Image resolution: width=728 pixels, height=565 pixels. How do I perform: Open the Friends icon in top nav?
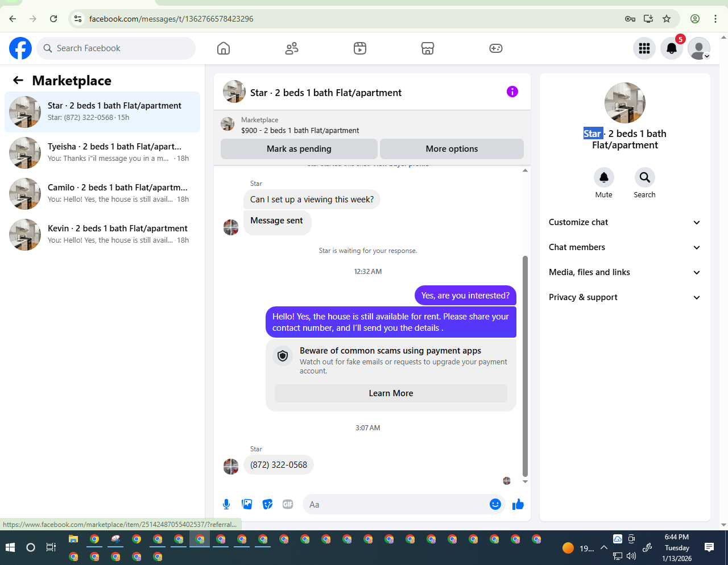coord(292,48)
